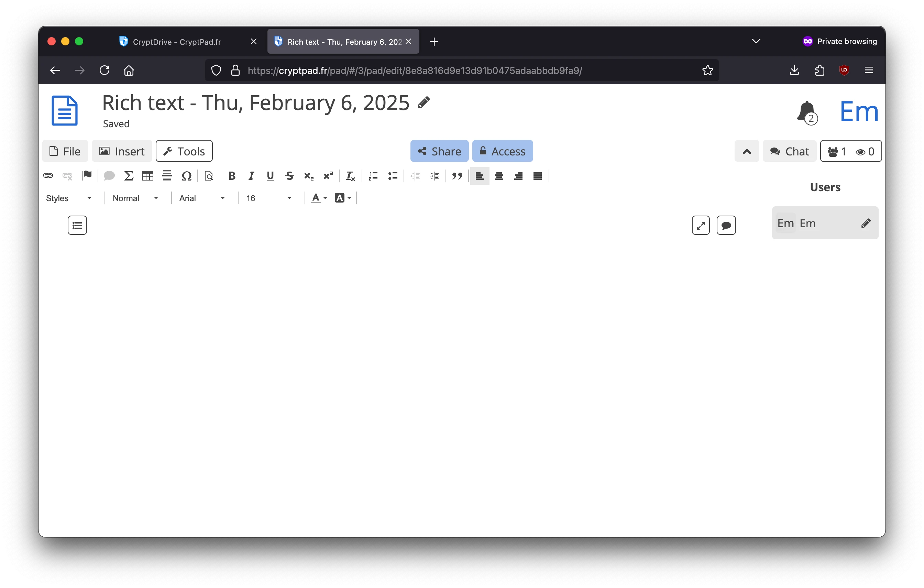Insert a table
This screenshot has width=924, height=588.
148,176
